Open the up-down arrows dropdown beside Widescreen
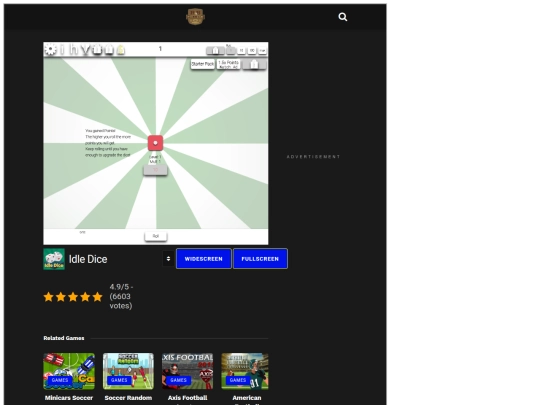This screenshot has height=405, width=540. (x=168, y=259)
